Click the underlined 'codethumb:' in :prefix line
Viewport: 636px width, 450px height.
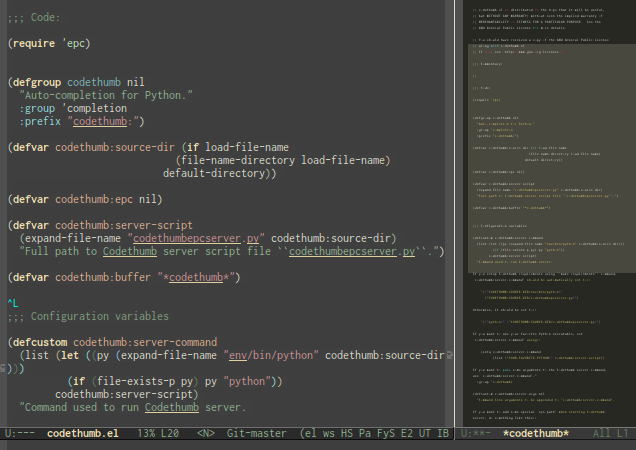pyautogui.click(x=103, y=121)
